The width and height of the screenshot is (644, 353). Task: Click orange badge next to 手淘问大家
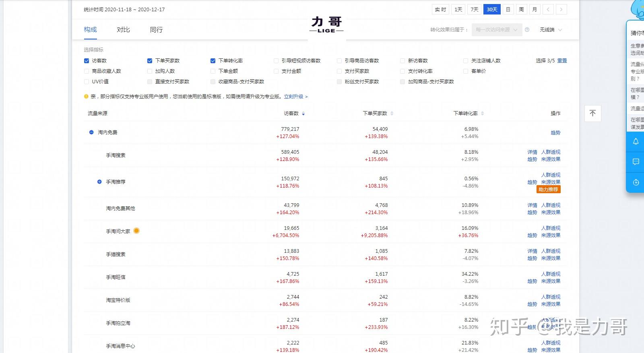pos(136,231)
